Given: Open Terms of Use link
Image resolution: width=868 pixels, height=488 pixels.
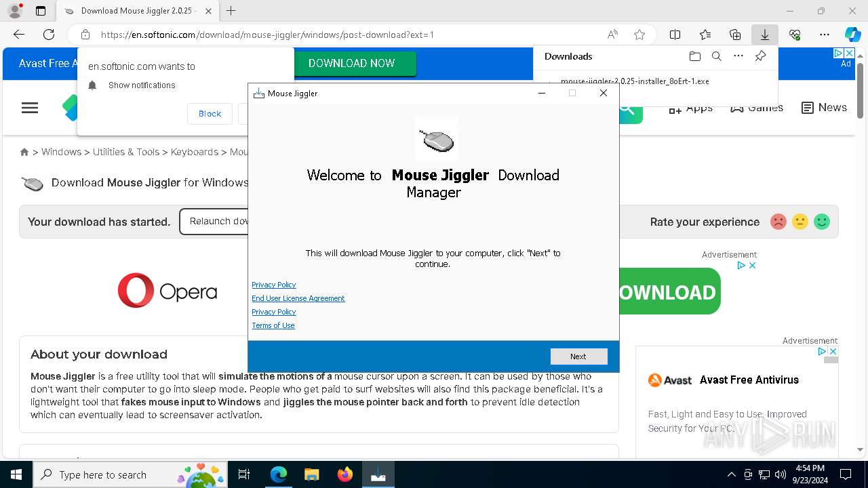Looking at the screenshot, I should [x=273, y=325].
